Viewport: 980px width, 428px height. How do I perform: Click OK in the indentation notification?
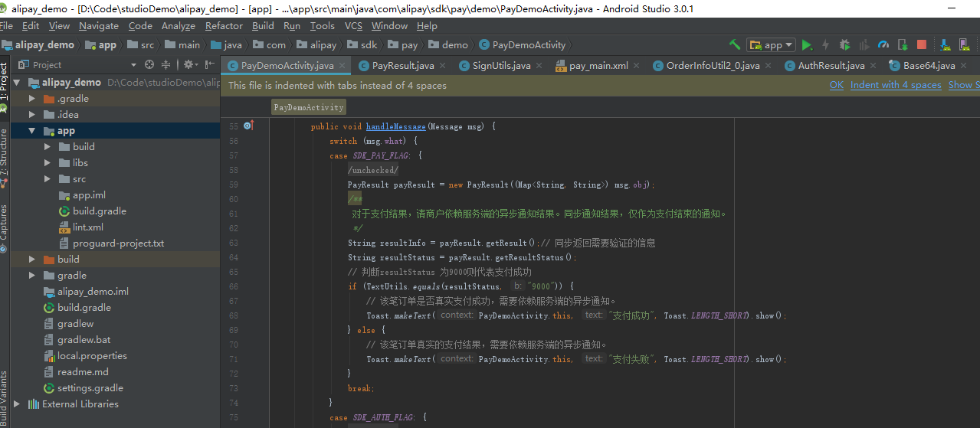click(x=837, y=85)
